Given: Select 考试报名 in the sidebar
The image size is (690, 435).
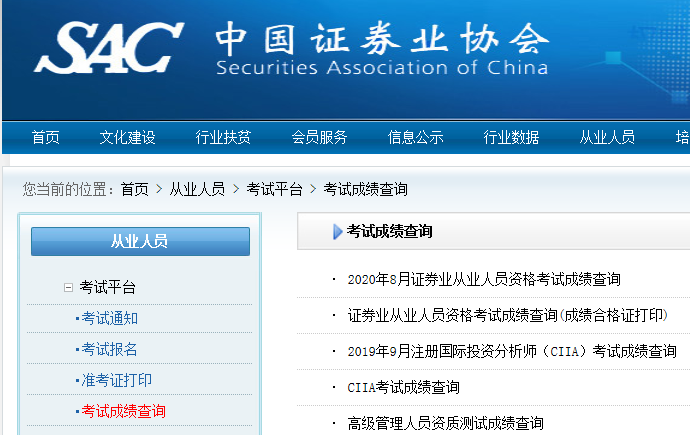Looking at the screenshot, I should pos(110,349).
